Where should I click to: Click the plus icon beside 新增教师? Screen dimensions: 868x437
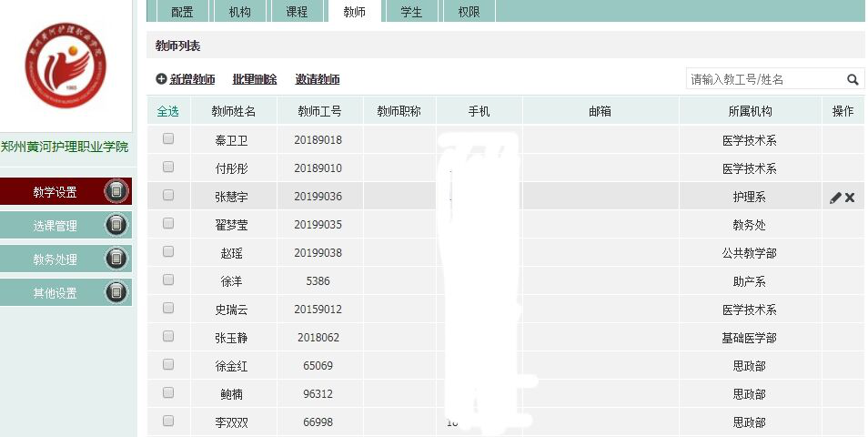161,80
